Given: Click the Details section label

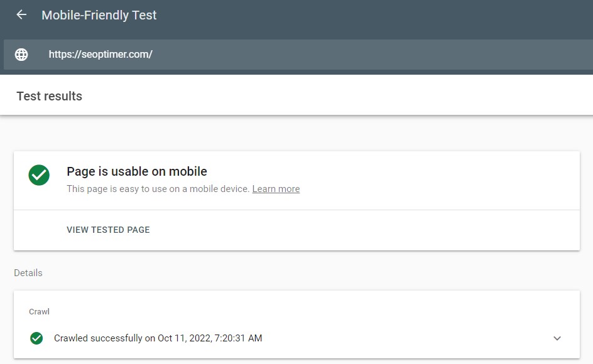Looking at the screenshot, I should coord(28,273).
